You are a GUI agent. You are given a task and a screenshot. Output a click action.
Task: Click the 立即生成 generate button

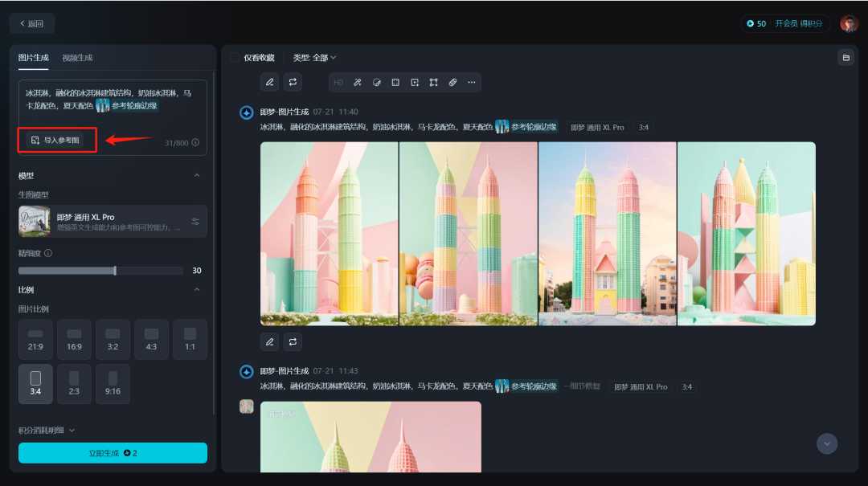(113, 452)
